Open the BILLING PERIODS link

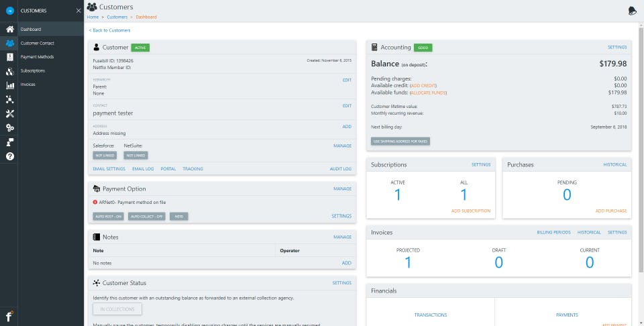tap(553, 232)
